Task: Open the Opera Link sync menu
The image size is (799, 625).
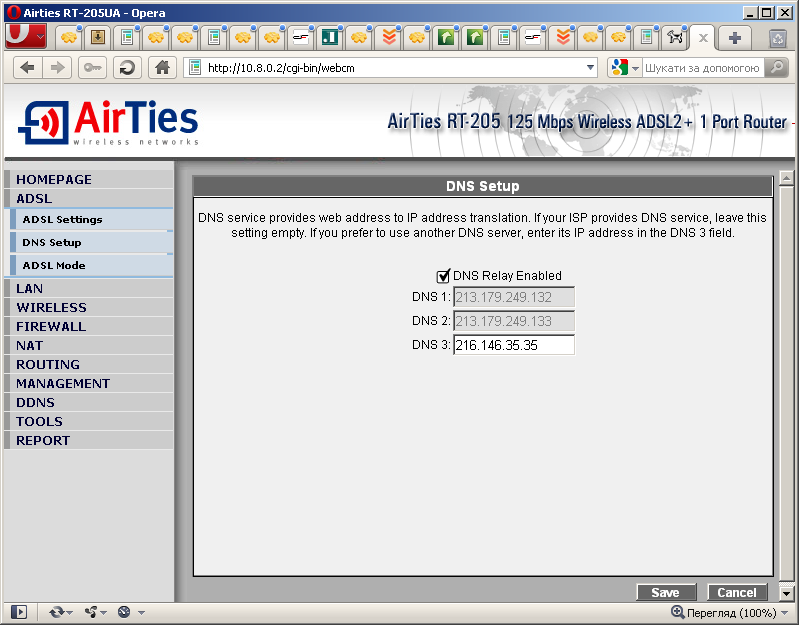Action: 61,612
